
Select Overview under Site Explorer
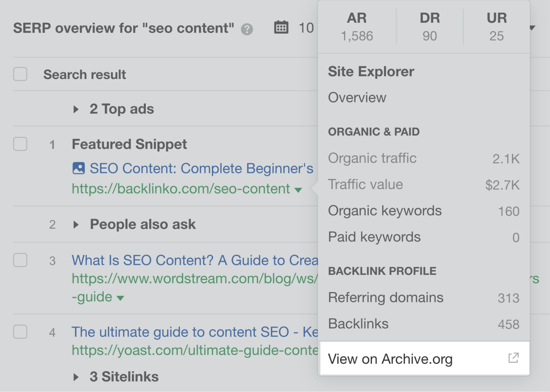[357, 98]
